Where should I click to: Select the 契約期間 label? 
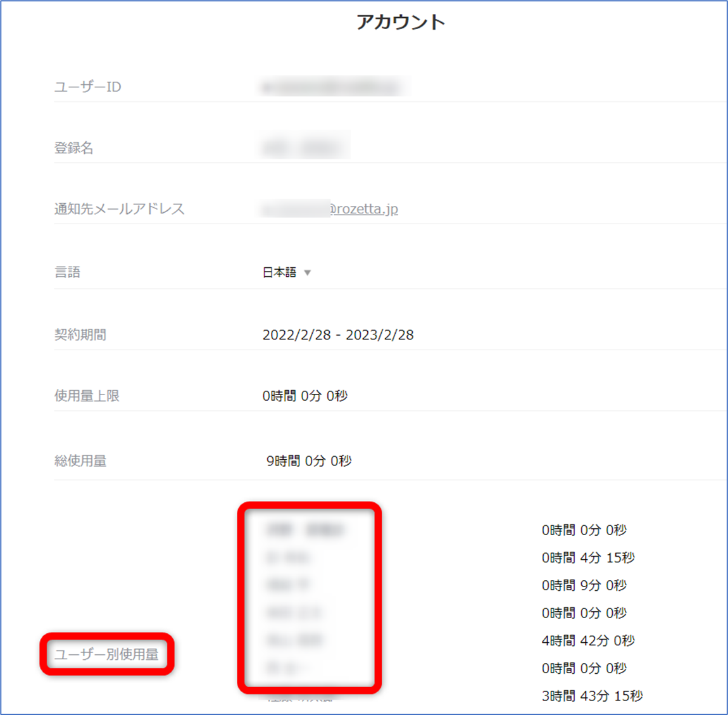point(80,334)
